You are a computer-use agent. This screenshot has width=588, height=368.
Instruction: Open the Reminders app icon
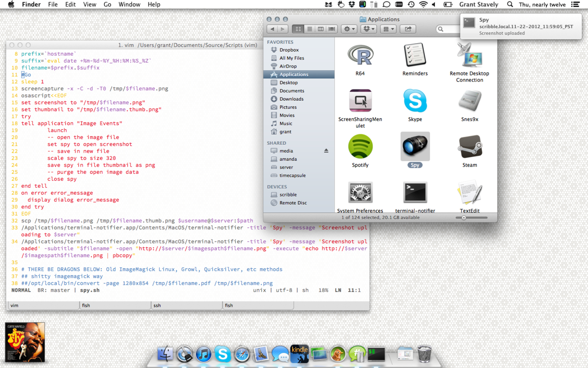pyautogui.click(x=415, y=55)
